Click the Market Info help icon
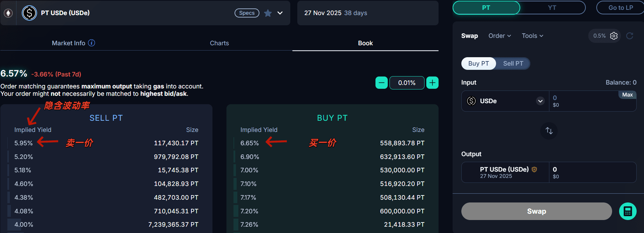644x233 pixels. [91, 43]
